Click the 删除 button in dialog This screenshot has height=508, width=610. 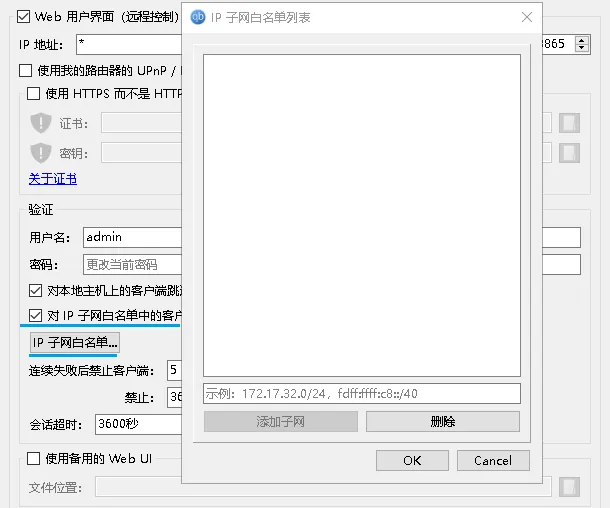[443, 422]
